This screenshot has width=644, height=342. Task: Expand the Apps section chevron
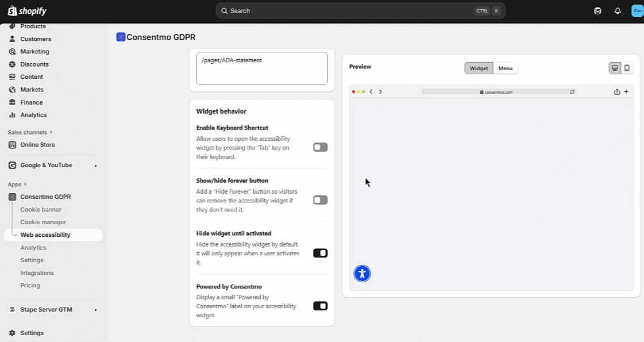click(25, 185)
